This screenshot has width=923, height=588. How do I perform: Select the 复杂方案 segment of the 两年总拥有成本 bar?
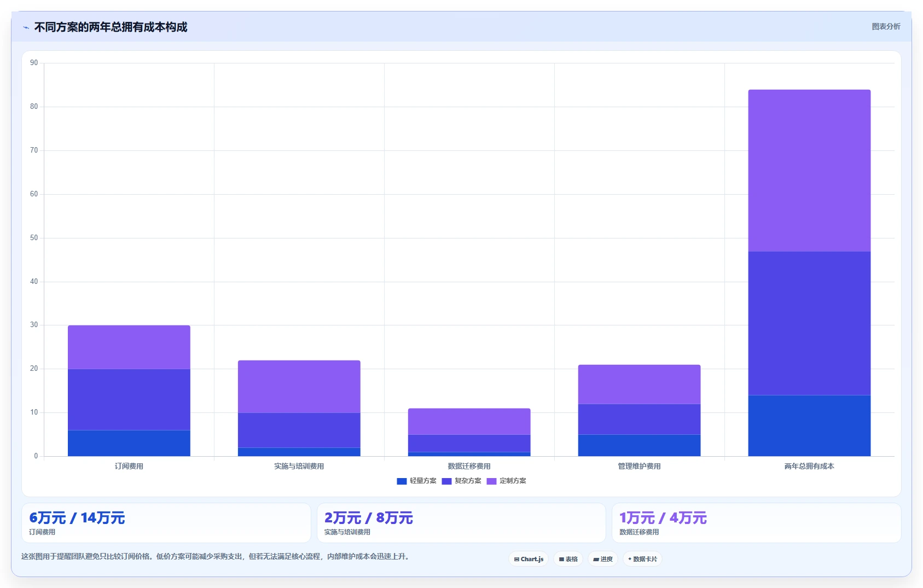click(810, 323)
